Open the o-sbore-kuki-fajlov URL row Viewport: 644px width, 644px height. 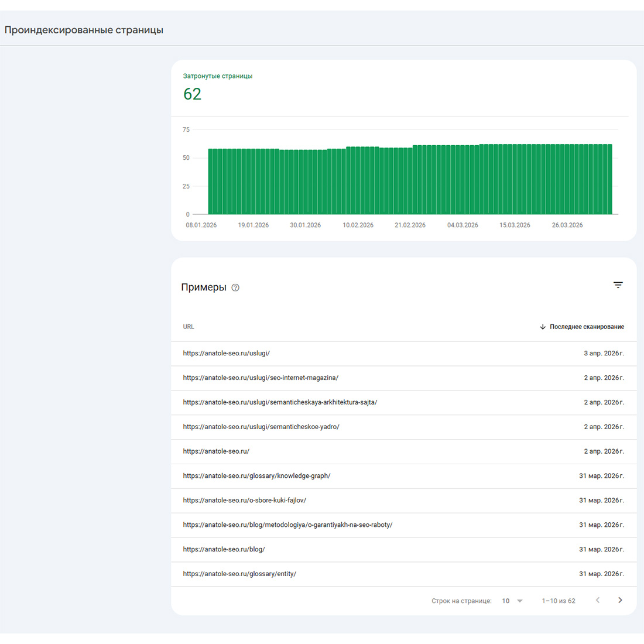[x=245, y=501]
